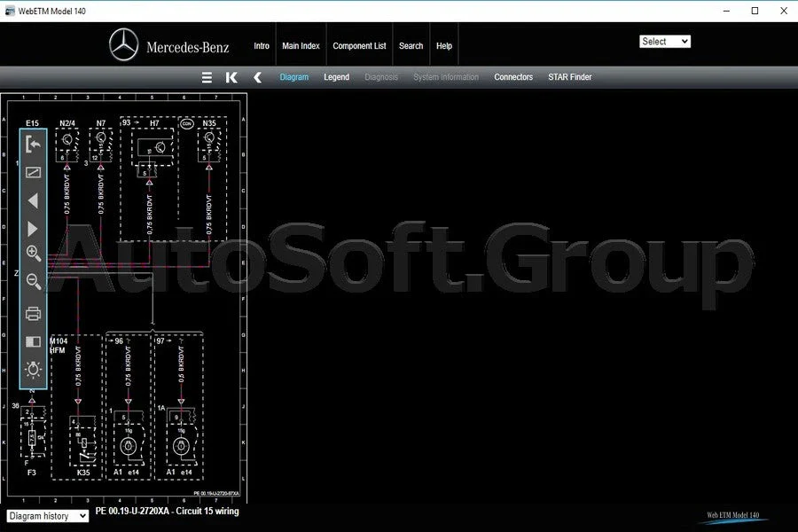The width and height of the screenshot is (798, 532).
Task: Open the Component List menu
Action: (x=359, y=46)
